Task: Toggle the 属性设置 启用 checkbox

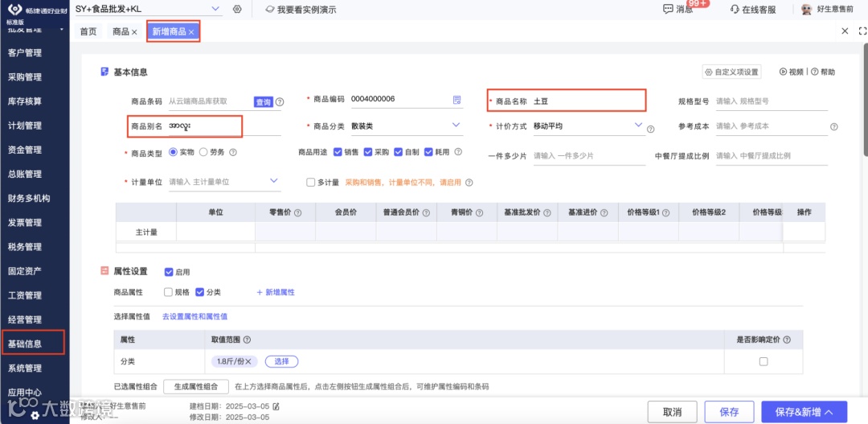Action: pos(169,272)
